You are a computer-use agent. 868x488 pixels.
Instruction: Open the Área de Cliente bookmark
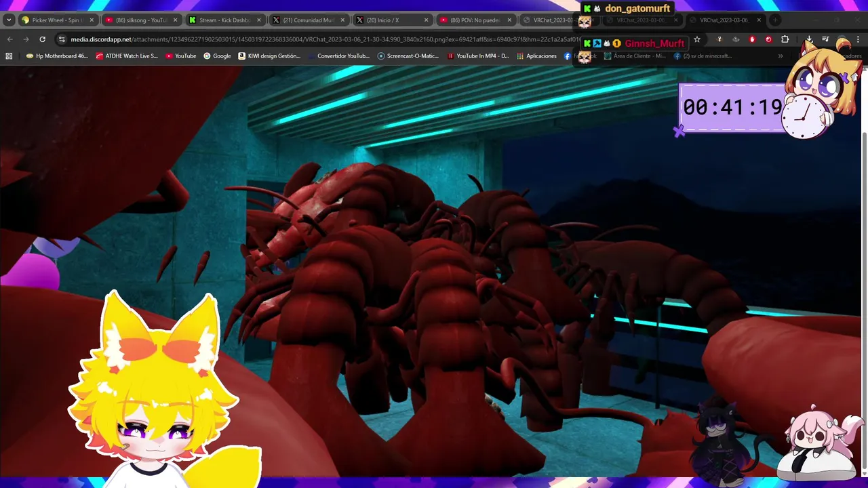[x=635, y=56]
